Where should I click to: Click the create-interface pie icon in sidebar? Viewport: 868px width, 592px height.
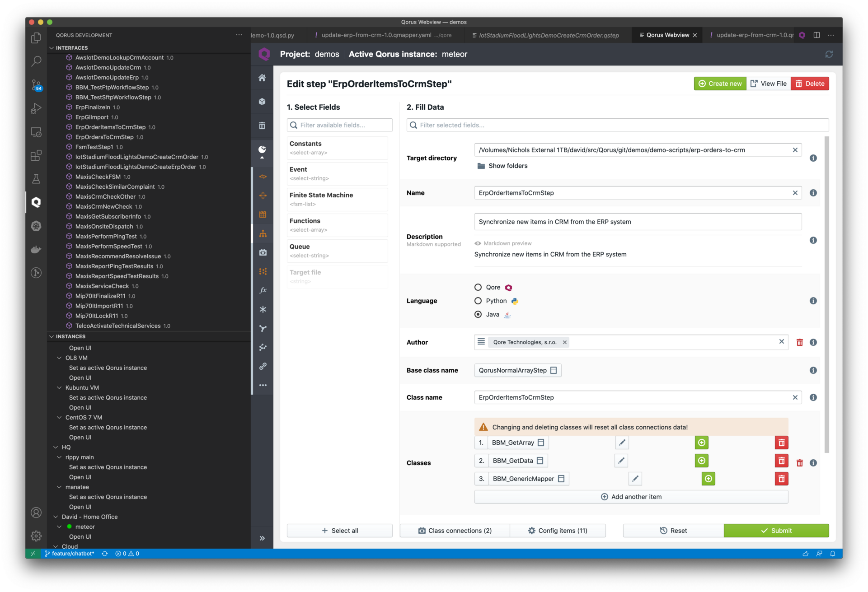[262, 149]
